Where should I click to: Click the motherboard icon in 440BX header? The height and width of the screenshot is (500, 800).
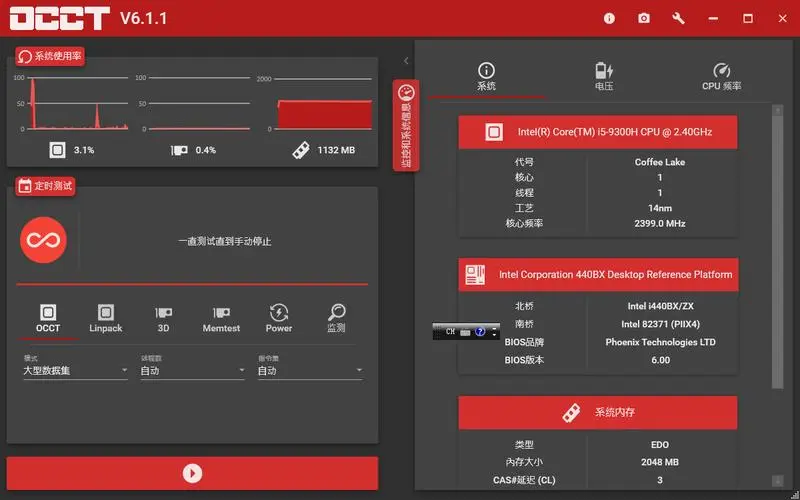point(475,274)
